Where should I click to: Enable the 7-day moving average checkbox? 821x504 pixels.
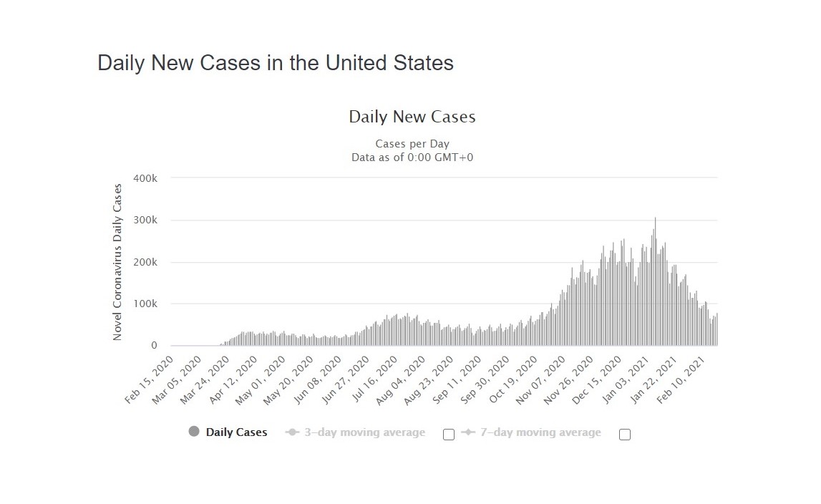(x=625, y=435)
